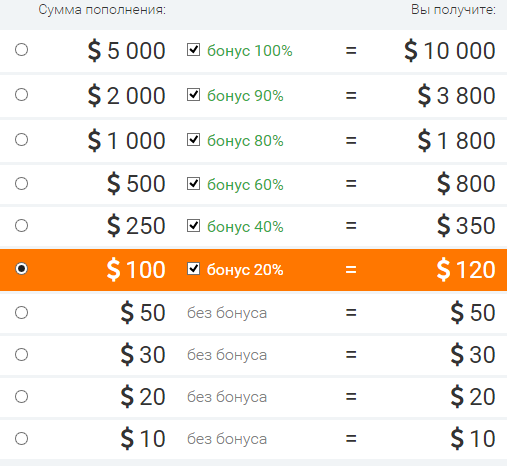The image size is (507, 466).
Task: Click the 'бонус 100%' green label
Action: (250, 51)
